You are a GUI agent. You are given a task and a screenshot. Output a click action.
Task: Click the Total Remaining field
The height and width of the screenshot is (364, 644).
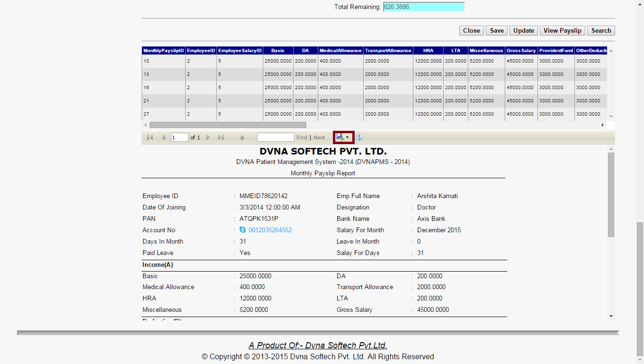pos(423,7)
